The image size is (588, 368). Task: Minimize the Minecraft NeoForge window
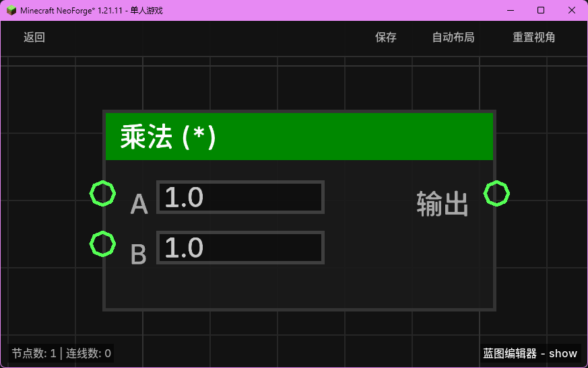tap(511, 11)
